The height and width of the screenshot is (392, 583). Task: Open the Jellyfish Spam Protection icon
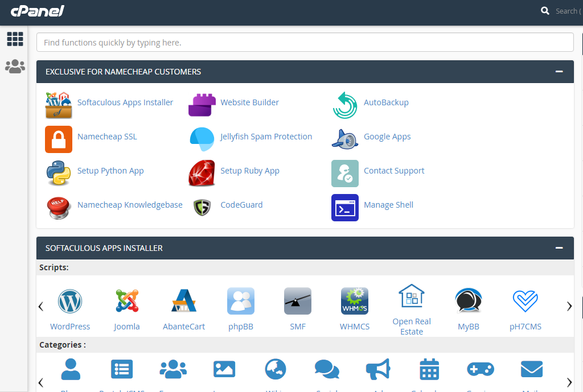pyautogui.click(x=202, y=139)
